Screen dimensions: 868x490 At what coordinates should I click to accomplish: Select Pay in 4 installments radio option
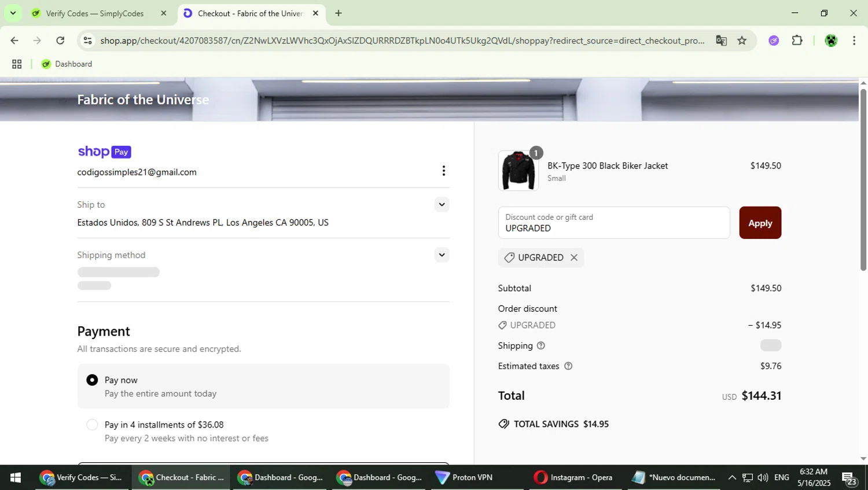click(92, 425)
